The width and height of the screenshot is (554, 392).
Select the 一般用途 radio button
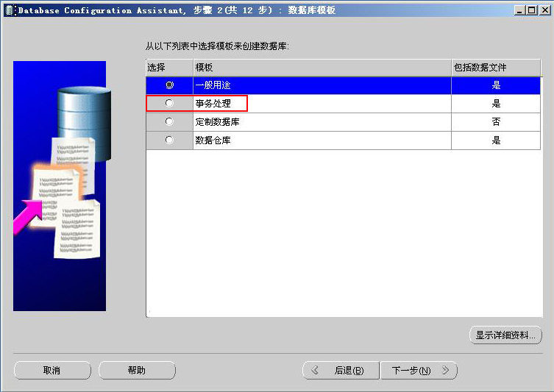[x=169, y=85]
